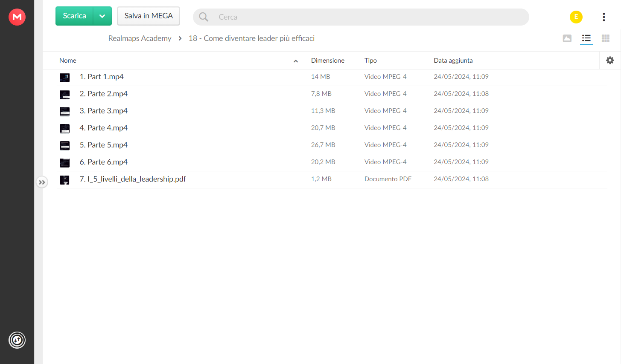621x364 pixels.
Task: Click the 14 MB size cell
Action: coord(321,77)
